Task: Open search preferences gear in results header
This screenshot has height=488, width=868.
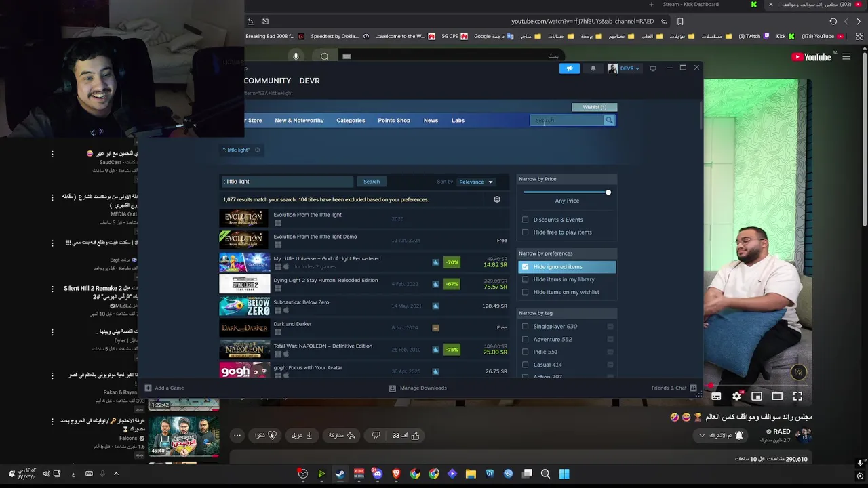Action: [x=497, y=199]
